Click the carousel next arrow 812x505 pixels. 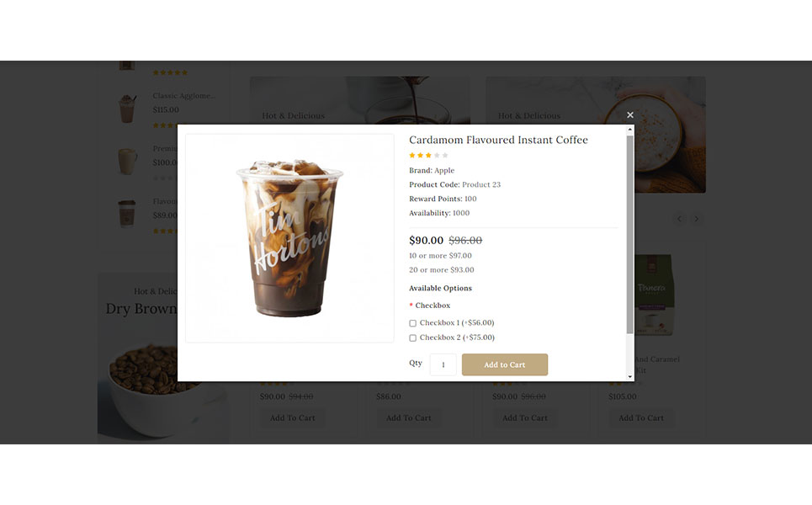pyautogui.click(x=697, y=219)
